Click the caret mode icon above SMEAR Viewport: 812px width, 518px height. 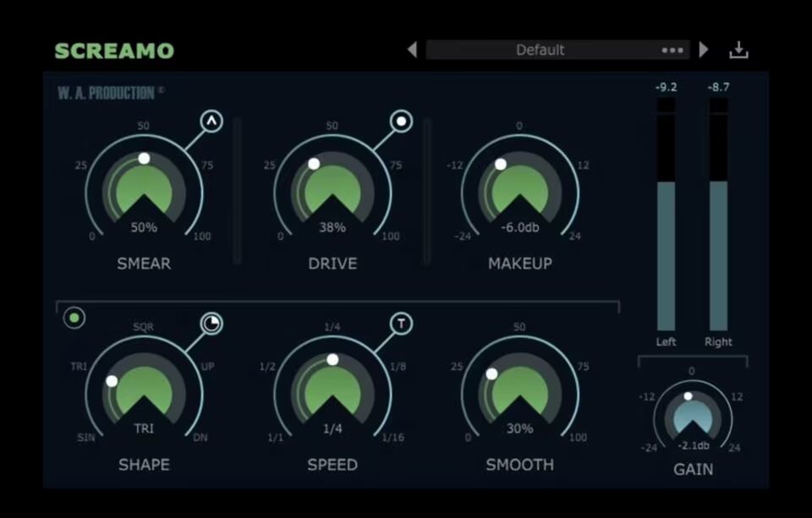click(x=211, y=122)
